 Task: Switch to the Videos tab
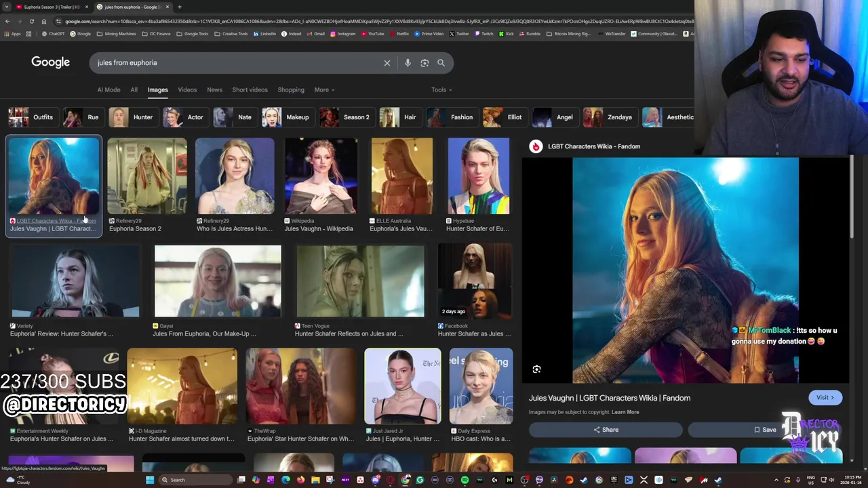pos(187,89)
